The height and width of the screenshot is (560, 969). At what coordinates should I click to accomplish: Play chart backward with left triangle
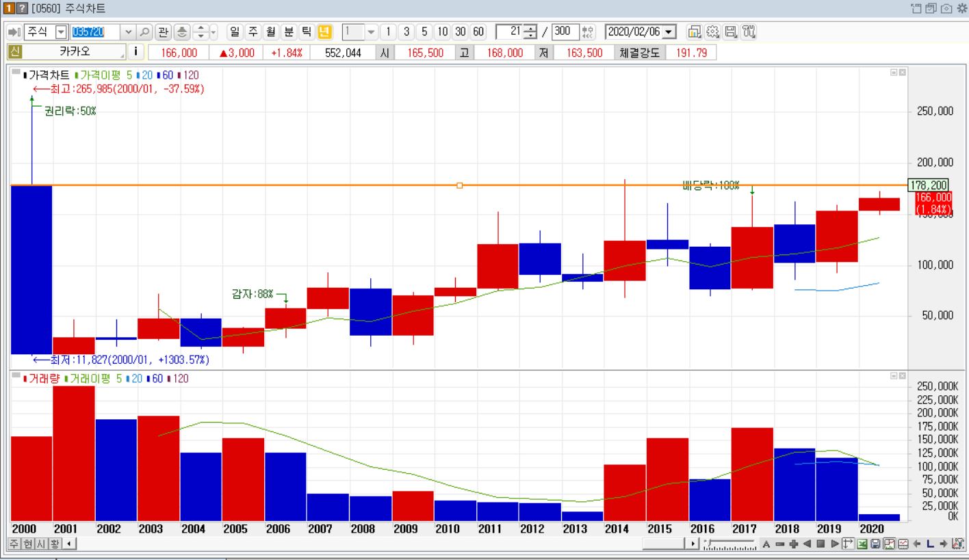(x=807, y=544)
